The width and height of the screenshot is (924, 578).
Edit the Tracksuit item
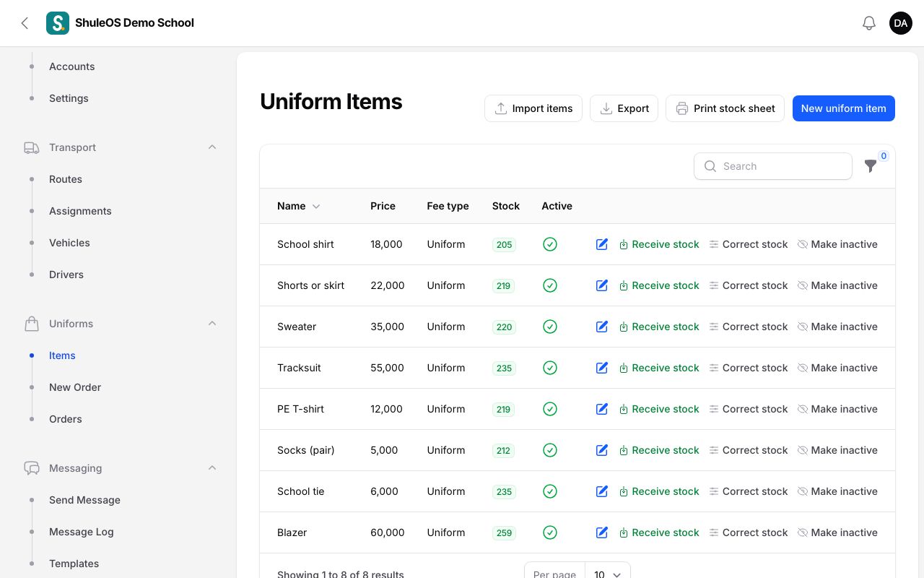(x=602, y=368)
